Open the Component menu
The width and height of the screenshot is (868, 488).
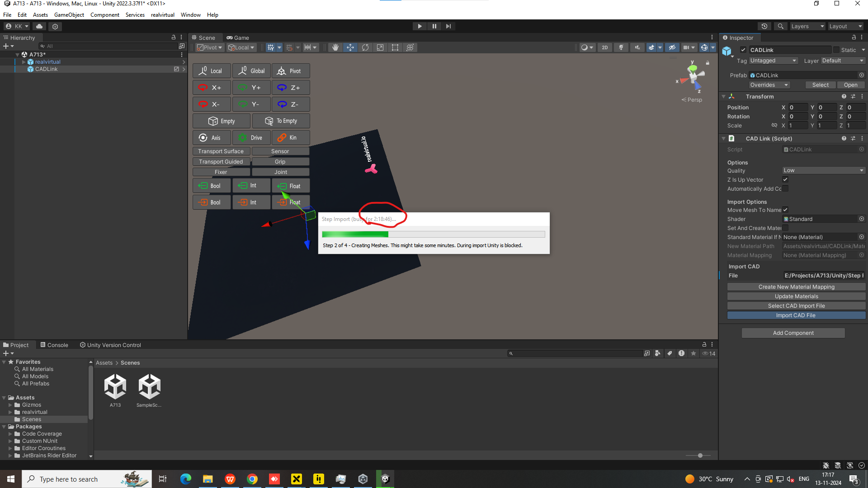[x=105, y=15]
